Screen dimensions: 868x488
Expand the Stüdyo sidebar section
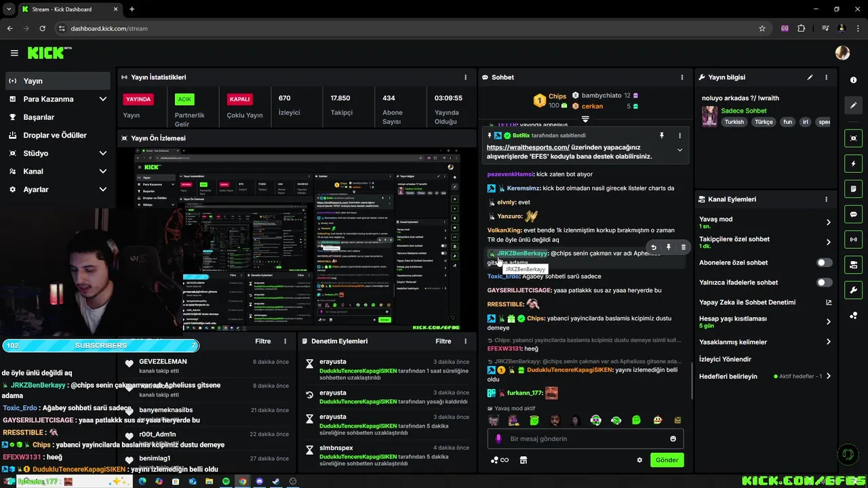pyautogui.click(x=102, y=153)
